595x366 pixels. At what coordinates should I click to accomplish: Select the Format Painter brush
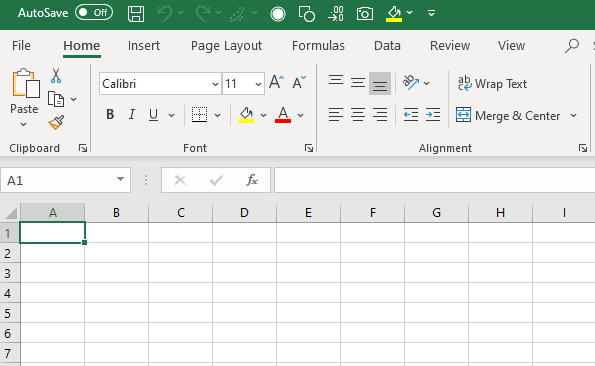pos(56,123)
